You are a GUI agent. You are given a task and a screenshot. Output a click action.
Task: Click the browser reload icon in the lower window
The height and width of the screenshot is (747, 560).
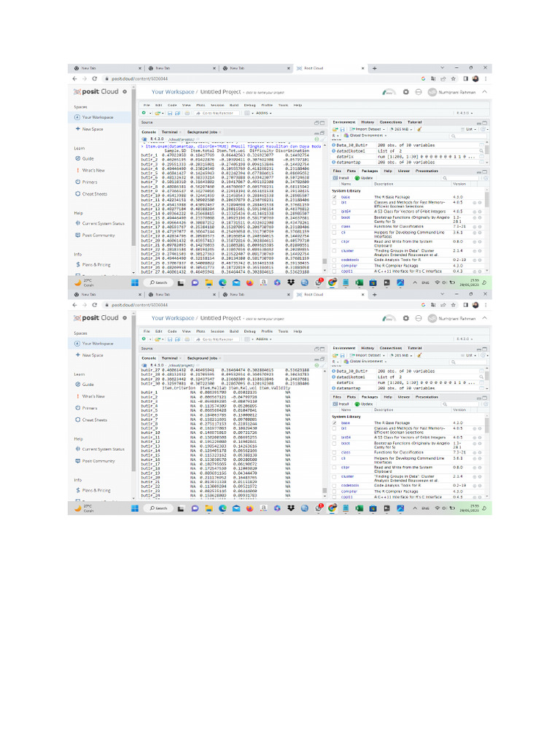pyautogui.click(x=95, y=304)
